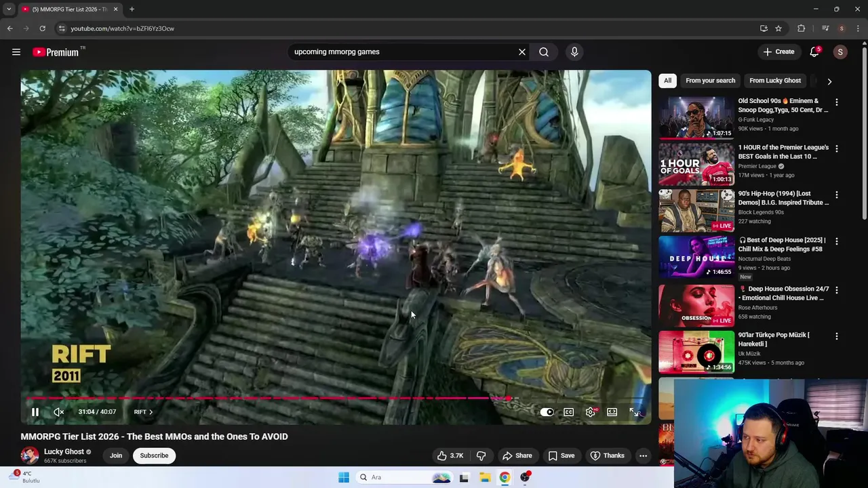Open the YouTube account avatar menu
This screenshot has width=868, height=488.
point(840,52)
